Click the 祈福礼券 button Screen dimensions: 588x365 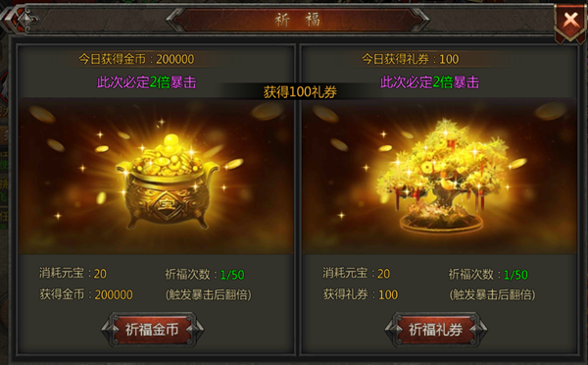(x=436, y=330)
